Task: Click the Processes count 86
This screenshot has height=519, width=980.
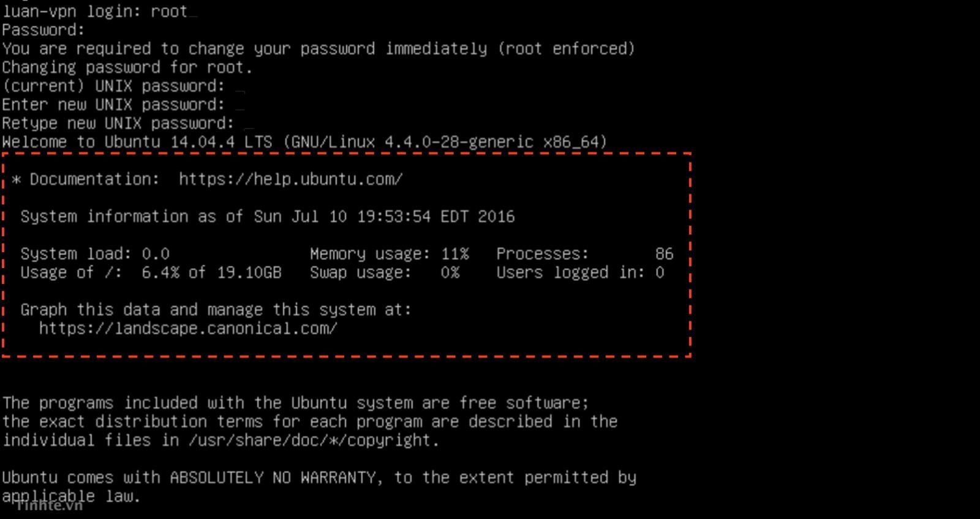Action: (x=664, y=254)
